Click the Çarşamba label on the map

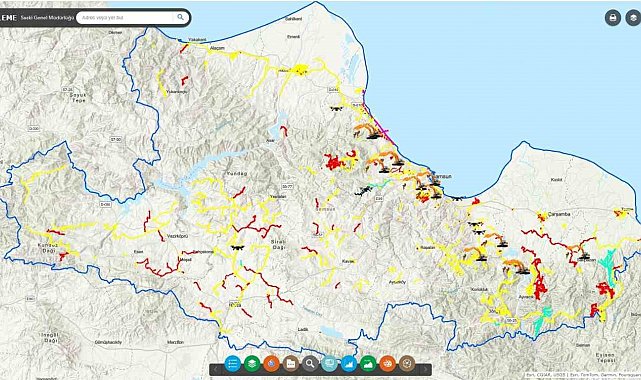pos(559,214)
